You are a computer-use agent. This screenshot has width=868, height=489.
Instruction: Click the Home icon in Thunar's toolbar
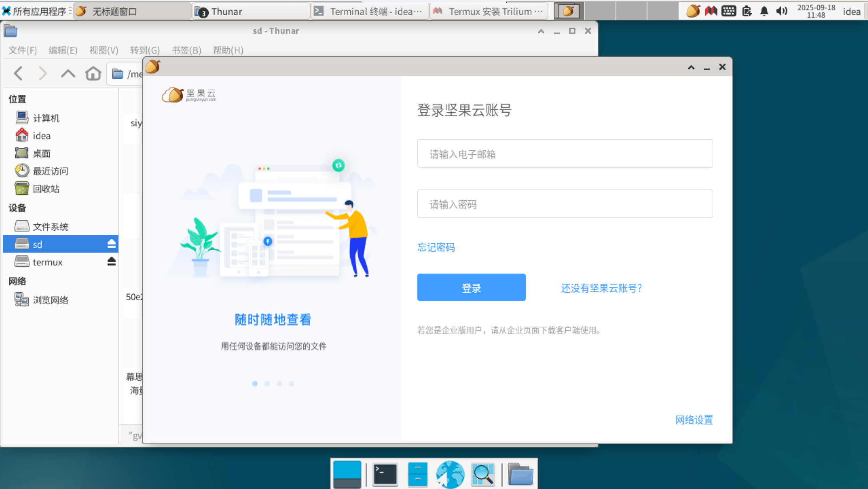[x=93, y=73]
